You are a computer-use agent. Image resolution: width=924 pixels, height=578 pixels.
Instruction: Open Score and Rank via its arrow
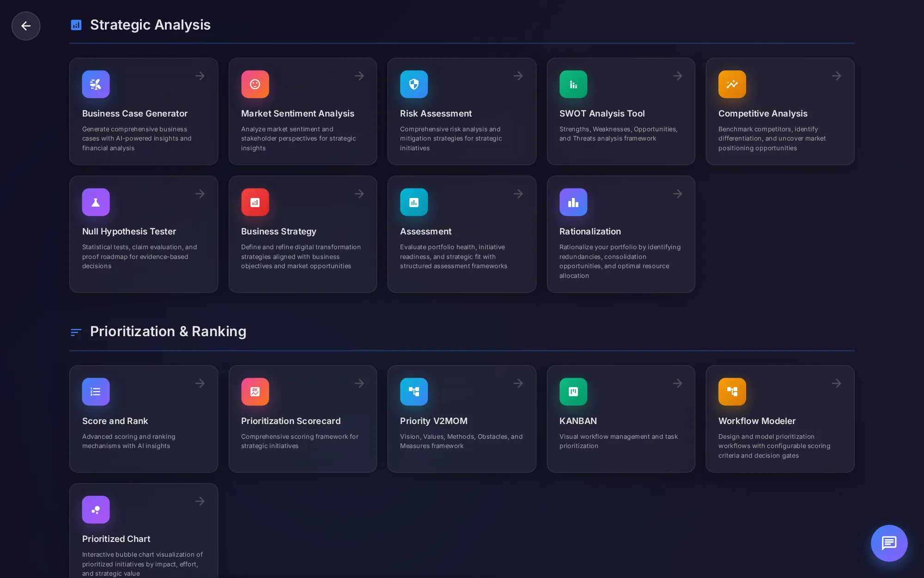200,383
